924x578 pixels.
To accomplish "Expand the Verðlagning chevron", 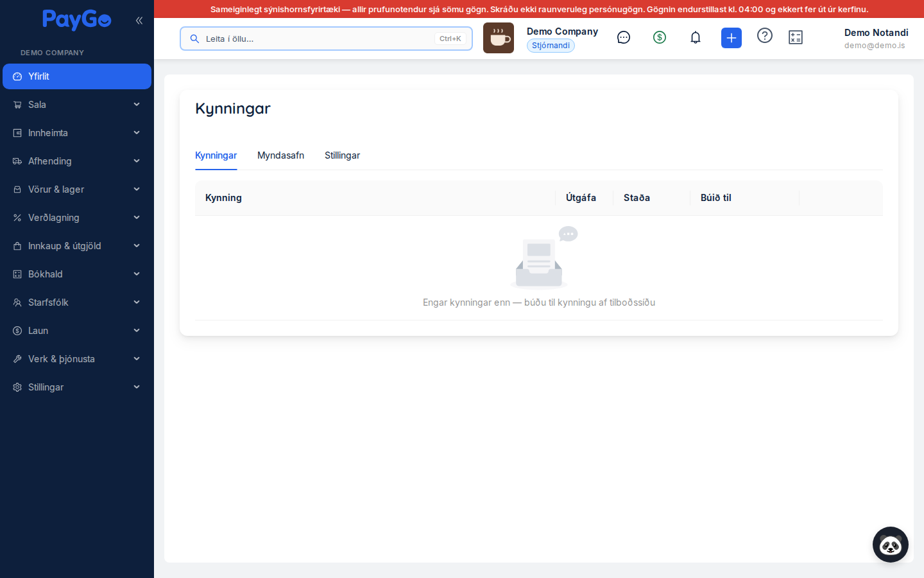I will click(137, 218).
